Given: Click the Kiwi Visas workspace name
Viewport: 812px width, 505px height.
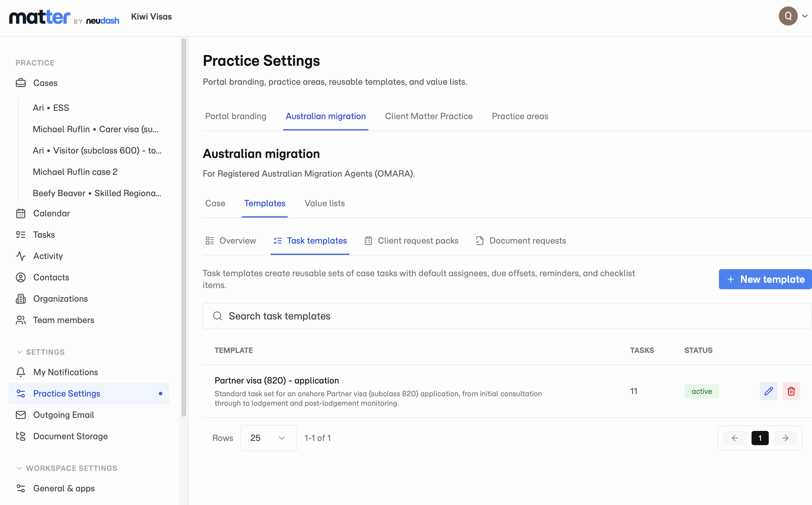Looking at the screenshot, I should [151, 17].
